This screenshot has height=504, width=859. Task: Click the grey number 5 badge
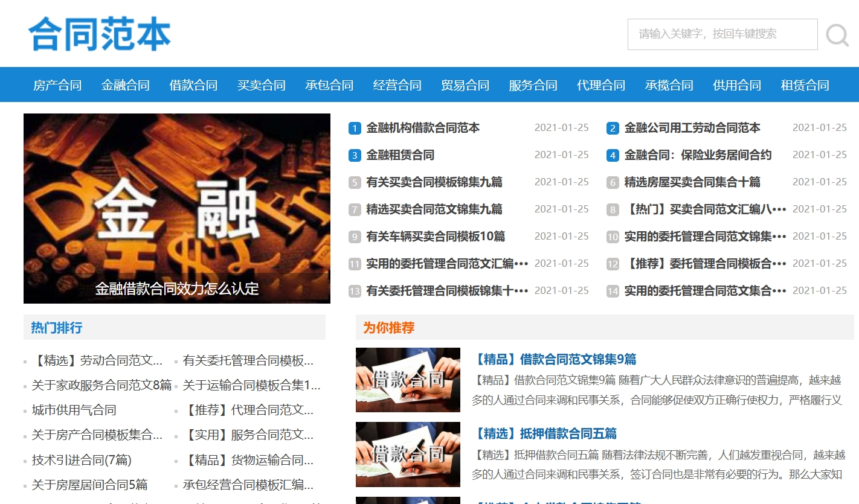355,183
